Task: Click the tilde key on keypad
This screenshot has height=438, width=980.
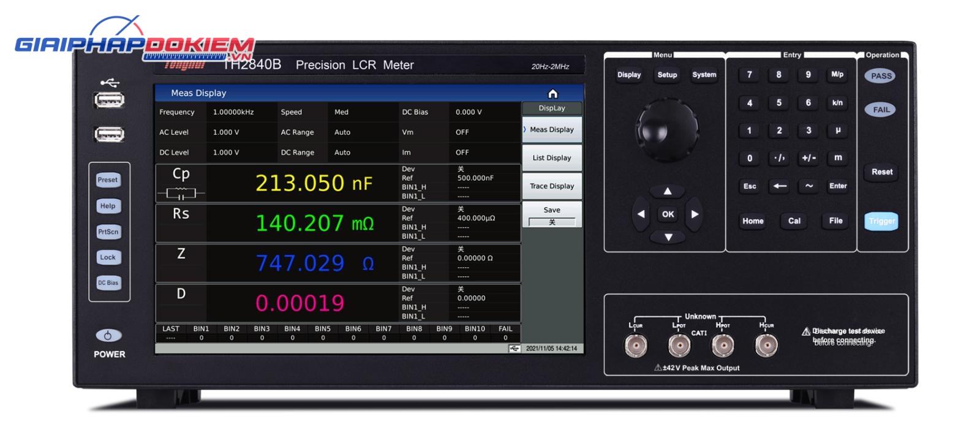Action: pyautogui.click(x=809, y=186)
